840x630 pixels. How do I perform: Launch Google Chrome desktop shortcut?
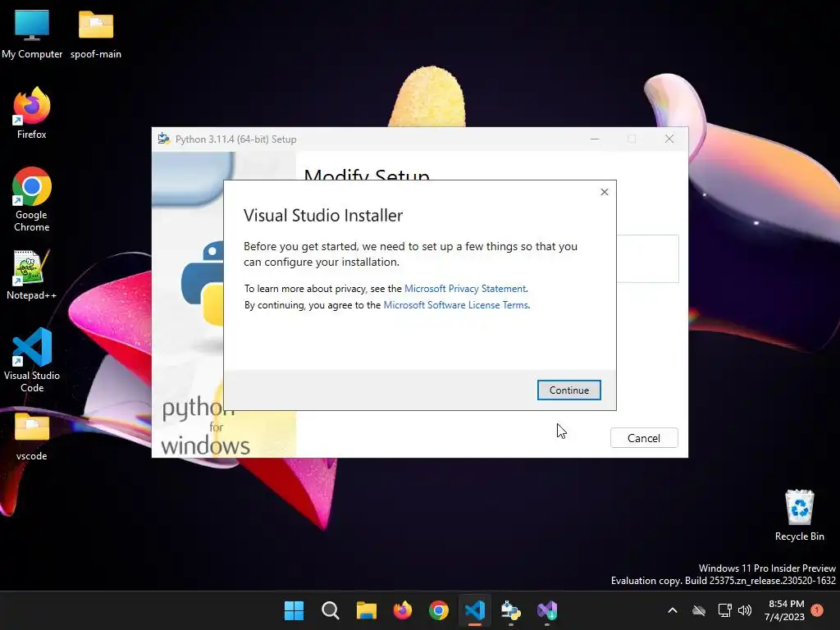pyautogui.click(x=32, y=199)
